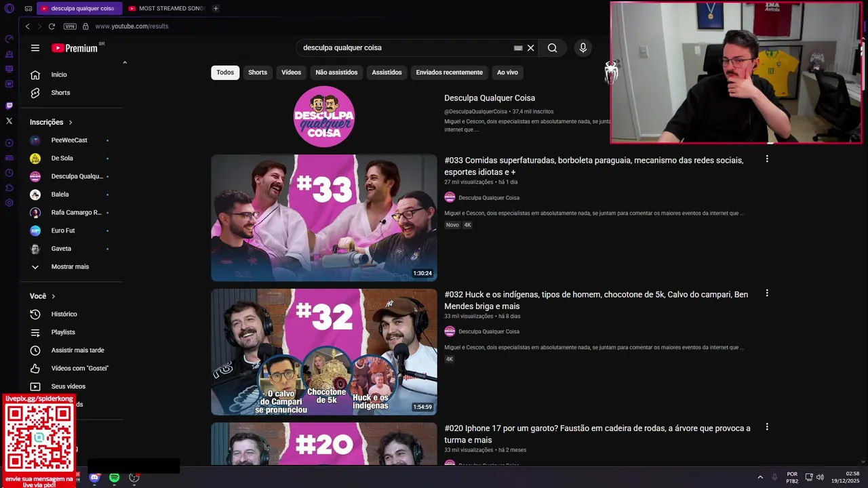Click into the YouTube search field
The width and height of the screenshot is (868, 488).
coord(407,48)
